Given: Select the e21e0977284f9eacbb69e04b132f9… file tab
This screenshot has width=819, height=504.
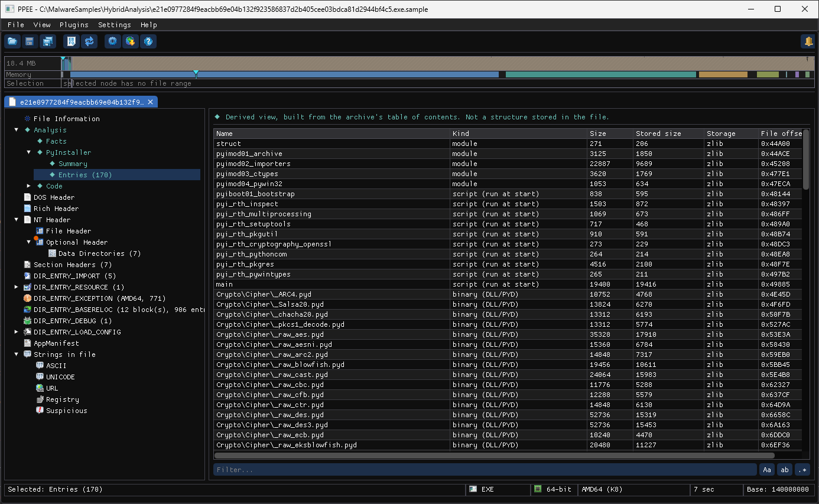Looking at the screenshot, I should tap(82, 102).
